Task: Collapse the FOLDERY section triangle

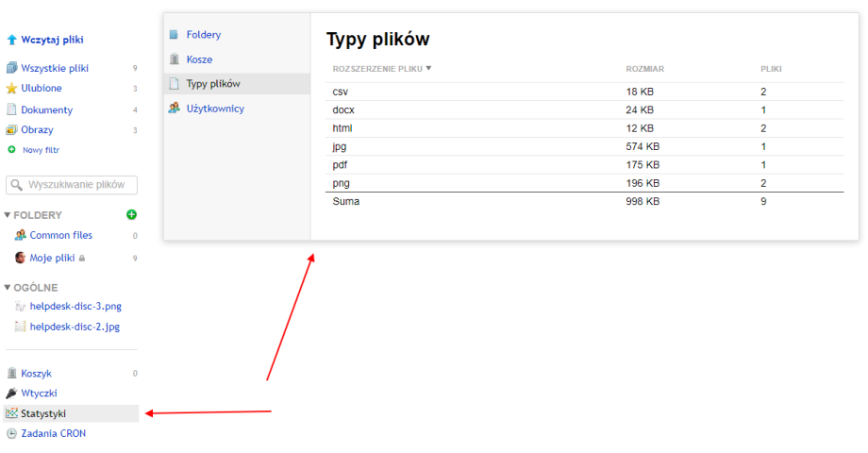Action: [8, 215]
